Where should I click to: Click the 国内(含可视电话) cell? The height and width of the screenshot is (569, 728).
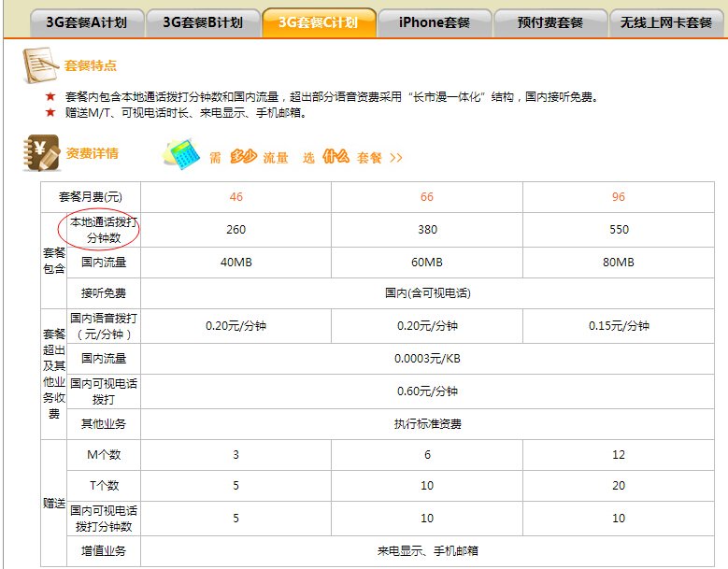[x=428, y=293]
